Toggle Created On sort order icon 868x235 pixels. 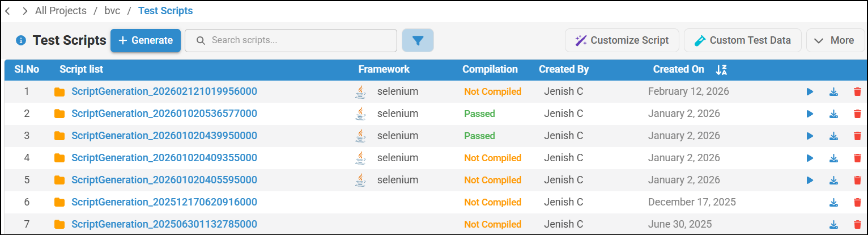[721, 70]
